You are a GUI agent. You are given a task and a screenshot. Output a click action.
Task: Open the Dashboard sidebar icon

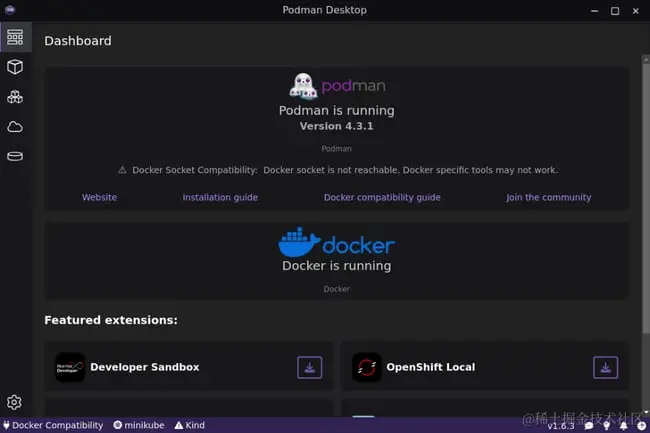pyautogui.click(x=15, y=37)
